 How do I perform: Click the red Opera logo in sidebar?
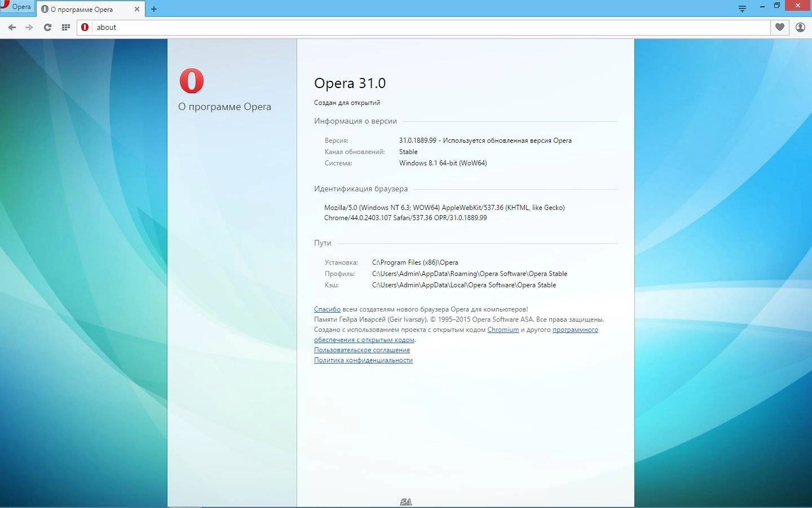pos(192,81)
